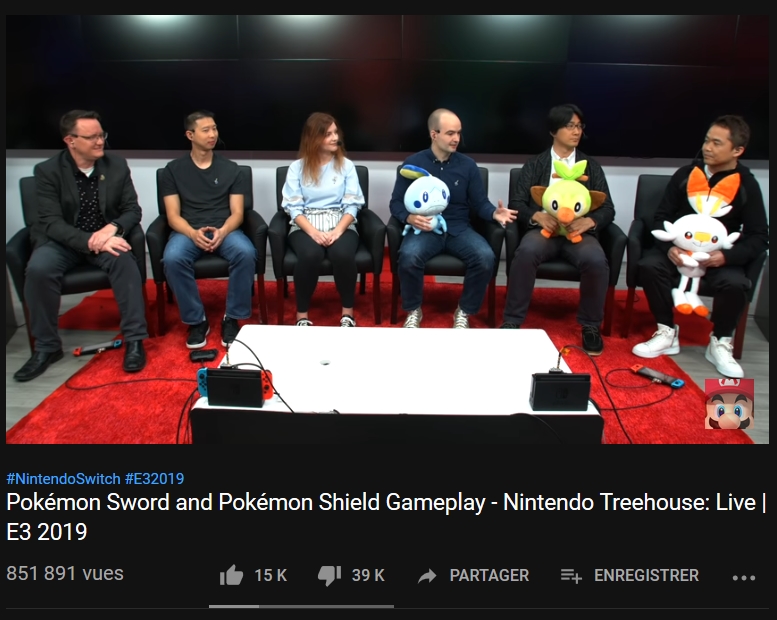Click the 15 K like count
This screenshot has width=777, height=620.
pyautogui.click(x=271, y=575)
